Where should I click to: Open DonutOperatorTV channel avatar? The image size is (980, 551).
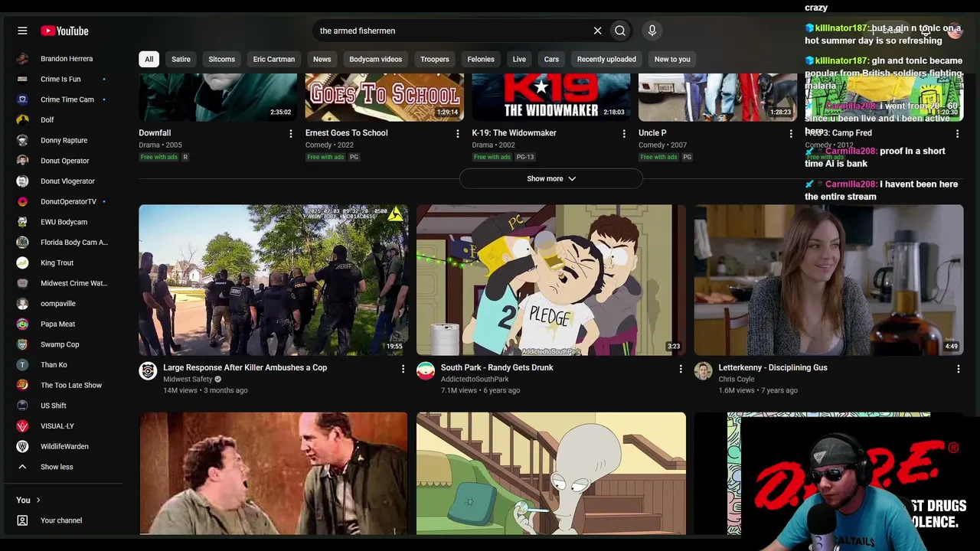[23, 201]
